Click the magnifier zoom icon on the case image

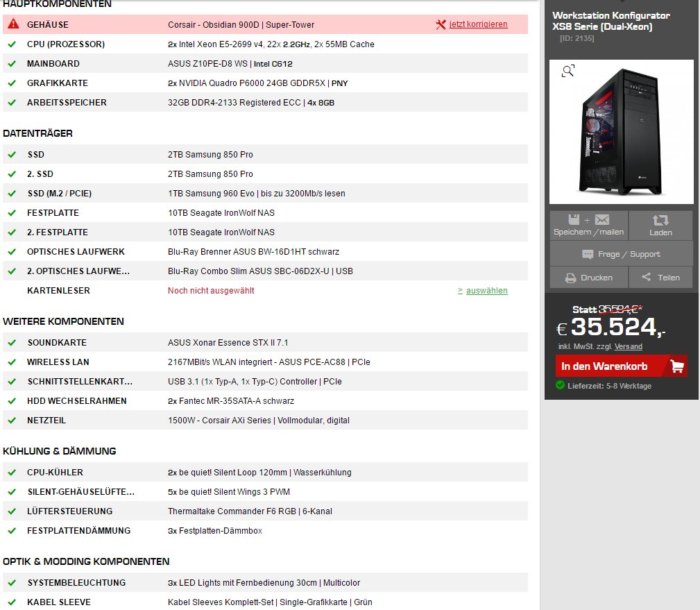(567, 70)
